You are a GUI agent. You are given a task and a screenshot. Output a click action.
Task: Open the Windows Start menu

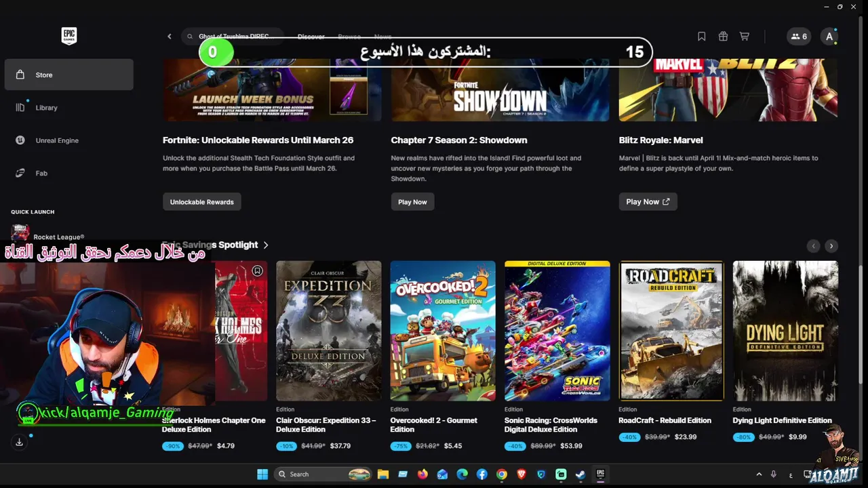tap(262, 474)
